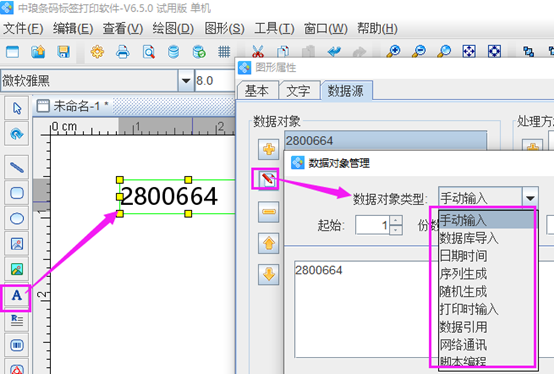Click the Print icon
This screenshot has height=374, width=554.
tap(123, 52)
